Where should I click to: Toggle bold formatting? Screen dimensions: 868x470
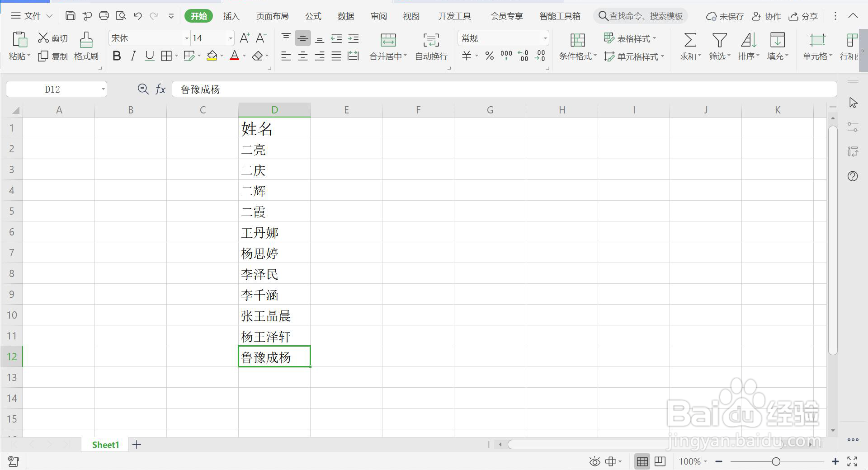117,56
